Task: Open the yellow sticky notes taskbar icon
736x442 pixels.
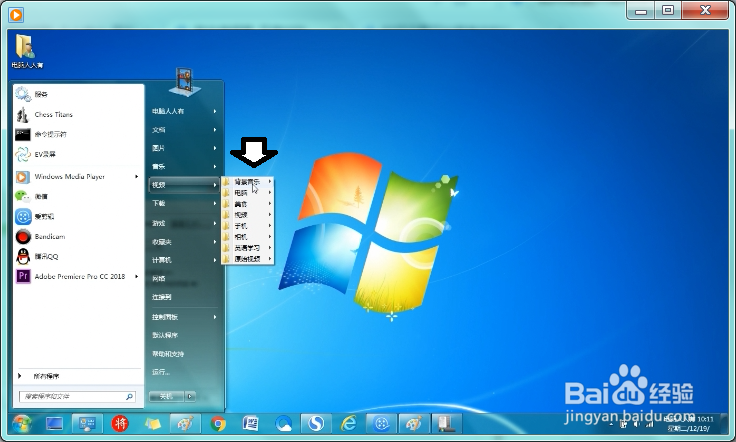Action: point(153,424)
